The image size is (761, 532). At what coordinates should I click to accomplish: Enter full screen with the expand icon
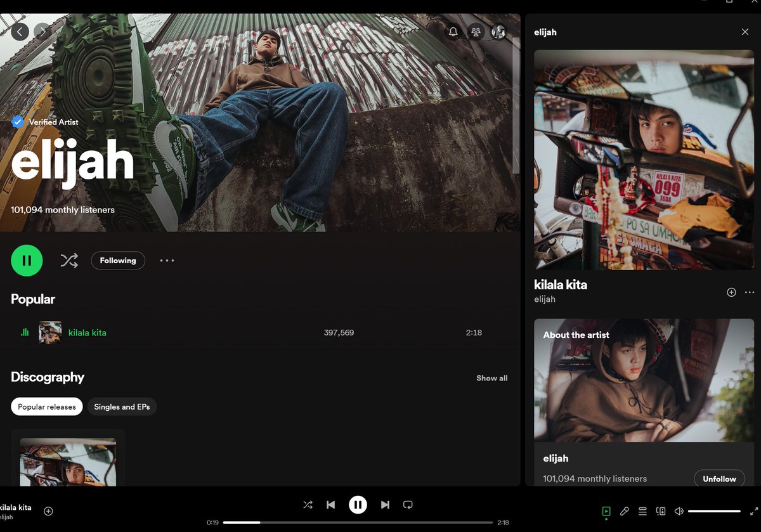coord(754,511)
